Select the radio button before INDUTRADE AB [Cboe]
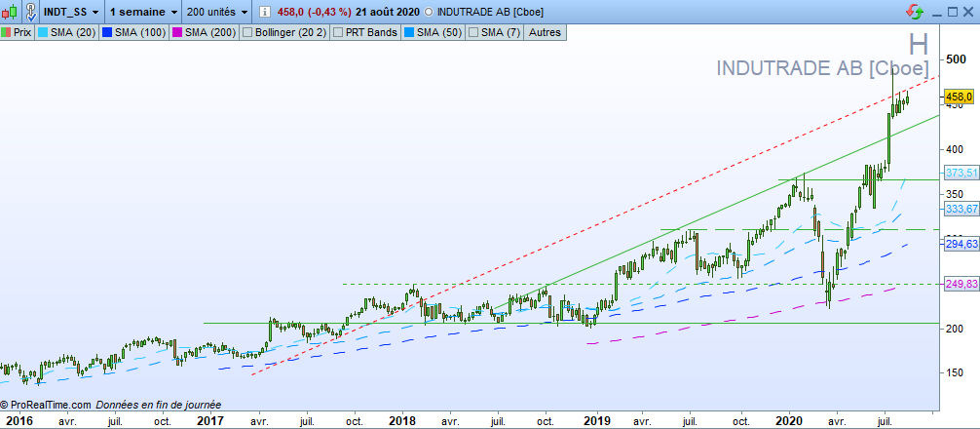Image resolution: width=980 pixels, height=429 pixels. tap(428, 12)
